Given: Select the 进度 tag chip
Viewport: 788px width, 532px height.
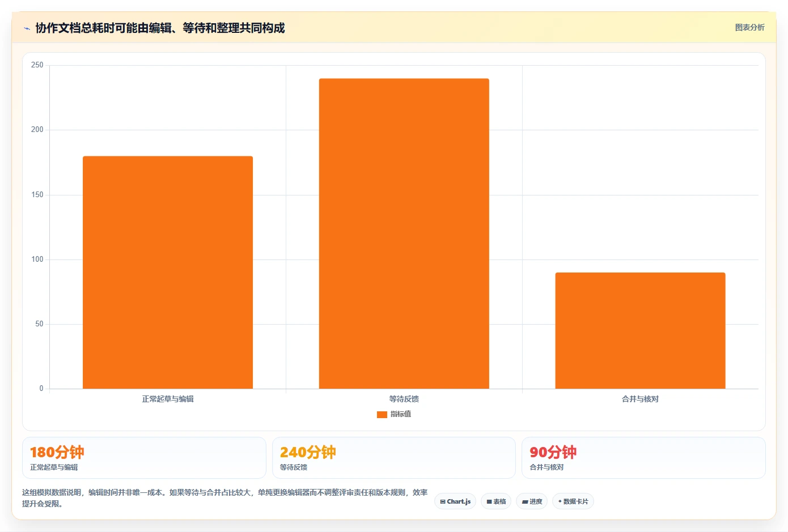Looking at the screenshot, I should click(532, 501).
